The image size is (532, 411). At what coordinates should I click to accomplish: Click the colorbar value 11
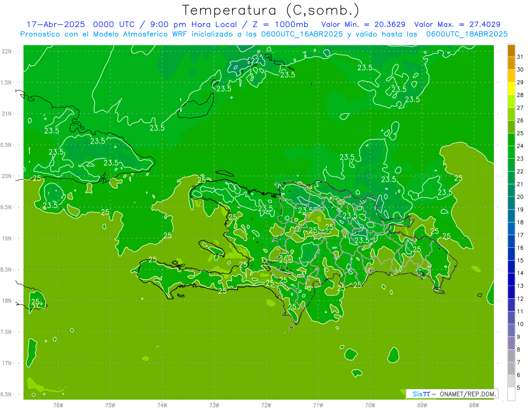coord(520,312)
